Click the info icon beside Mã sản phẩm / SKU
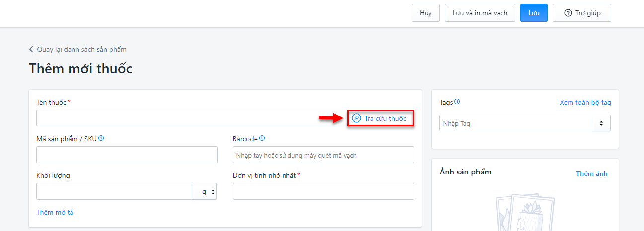The image size is (644, 231). pyautogui.click(x=101, y=138)
